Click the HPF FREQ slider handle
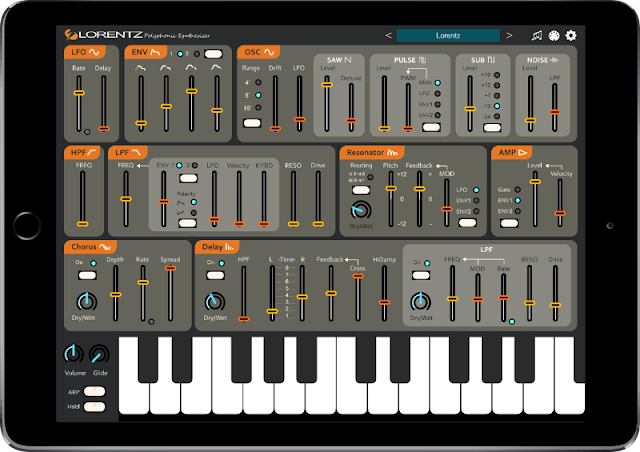Viewport: 640px width, 452px height. point(82,224)
